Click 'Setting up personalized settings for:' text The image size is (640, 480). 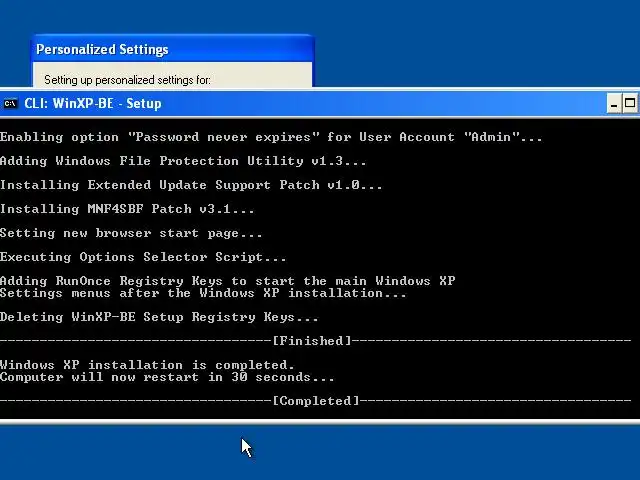coord(127,80)
